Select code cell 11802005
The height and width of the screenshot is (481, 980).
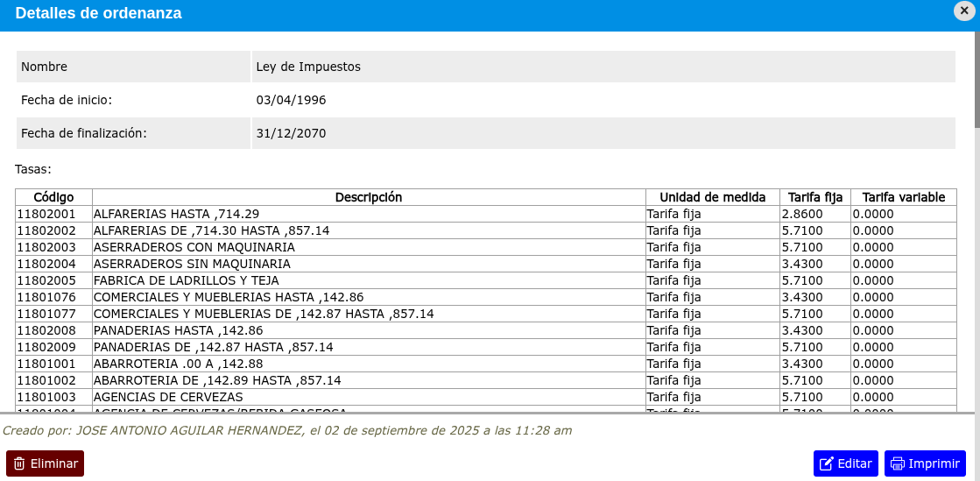53,280
